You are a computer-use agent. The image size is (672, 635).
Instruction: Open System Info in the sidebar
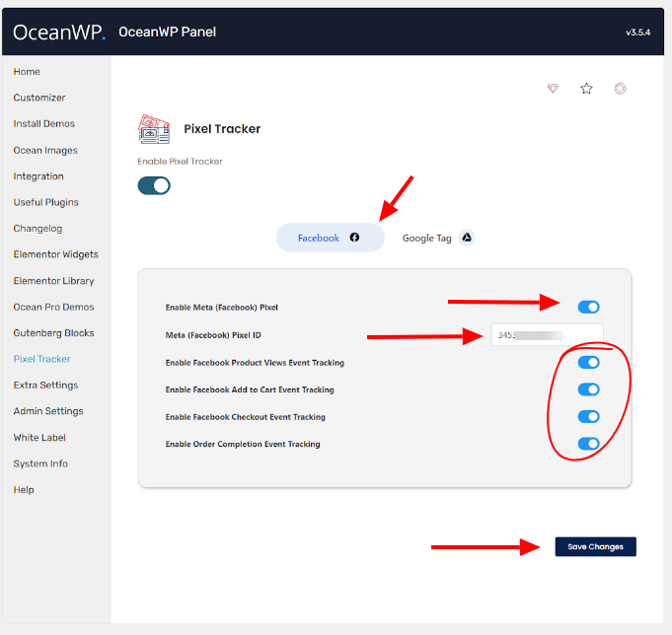[40, 463]
